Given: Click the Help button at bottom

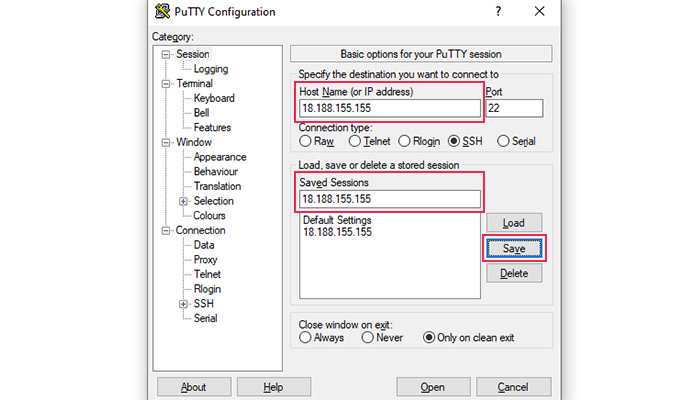Looking at the screenshot, I should tap(273, 387).
